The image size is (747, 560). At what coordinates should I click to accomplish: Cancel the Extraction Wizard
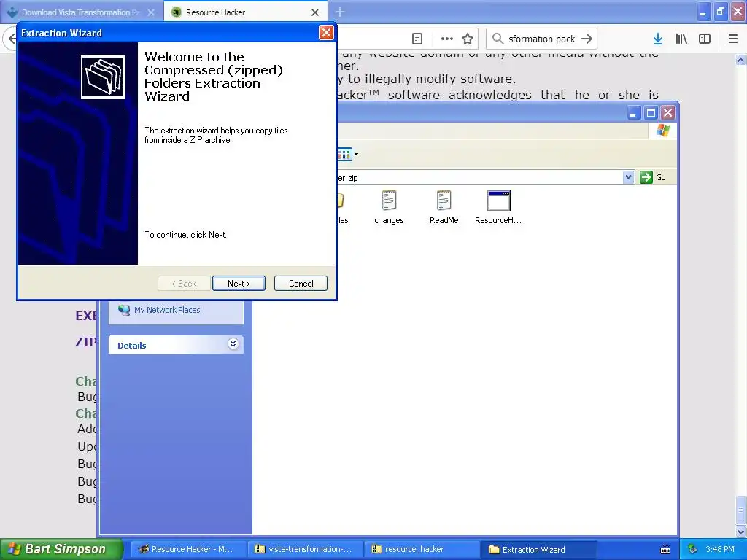pos(301,284)
